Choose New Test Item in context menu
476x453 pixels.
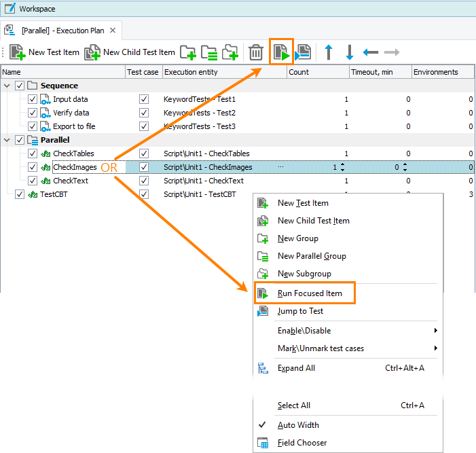point(348,203)
